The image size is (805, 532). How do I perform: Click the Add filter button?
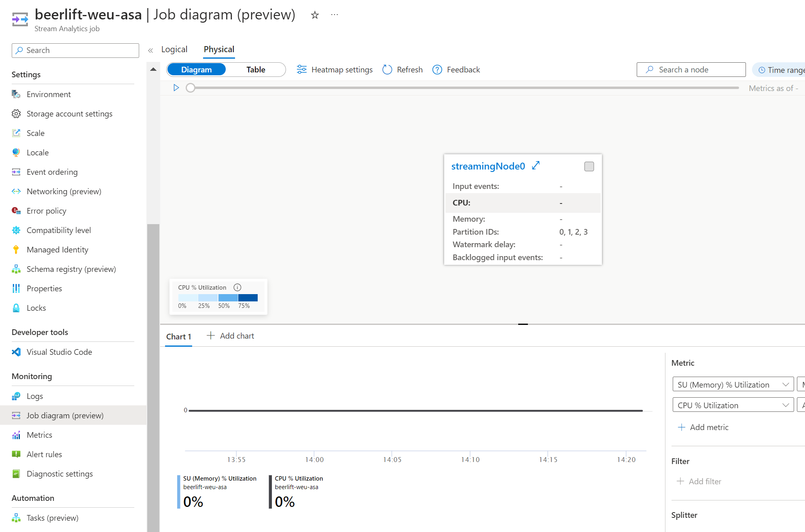(x=699, y=481)
